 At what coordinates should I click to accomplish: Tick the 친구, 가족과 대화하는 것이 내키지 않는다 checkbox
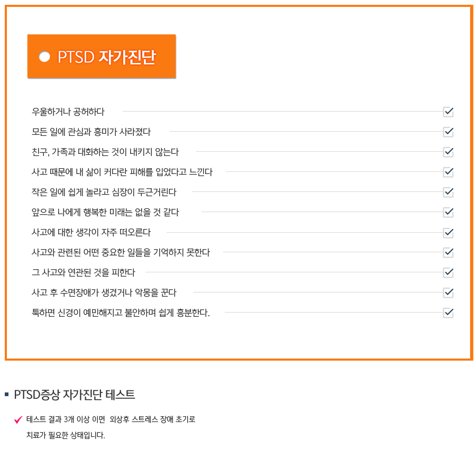click(448, 152)
